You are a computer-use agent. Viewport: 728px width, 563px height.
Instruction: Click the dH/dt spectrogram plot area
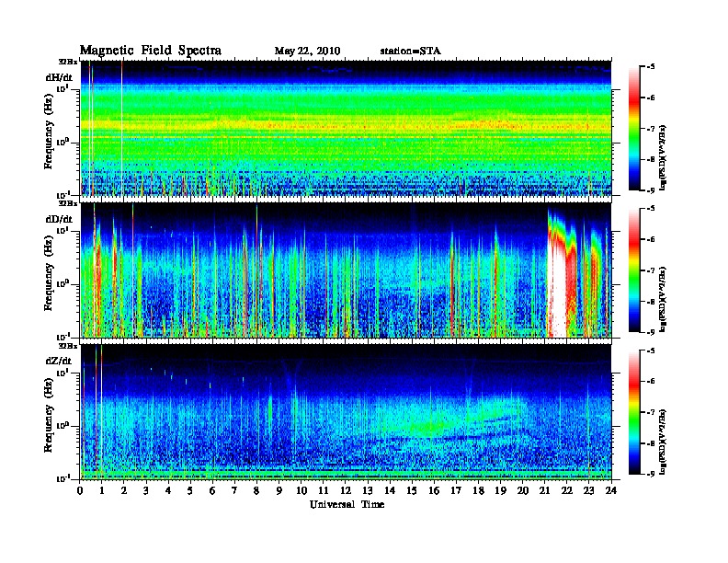(x=346, y=128)
